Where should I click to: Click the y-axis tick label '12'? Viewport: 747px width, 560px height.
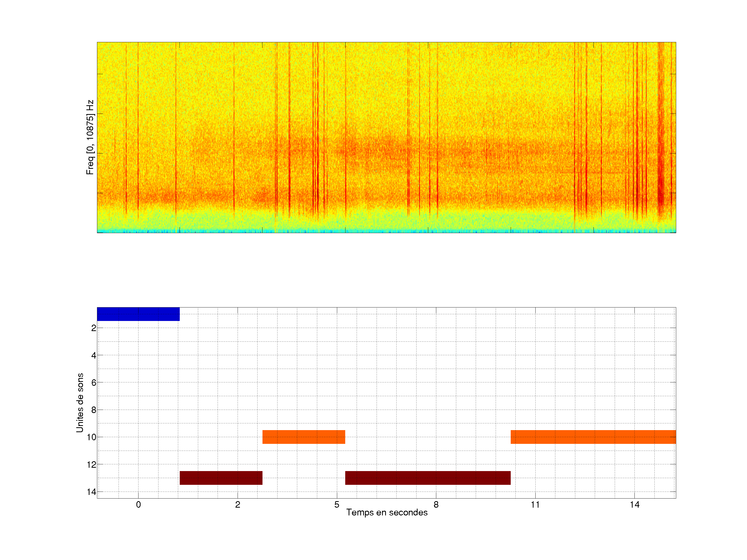pos(92,465)
